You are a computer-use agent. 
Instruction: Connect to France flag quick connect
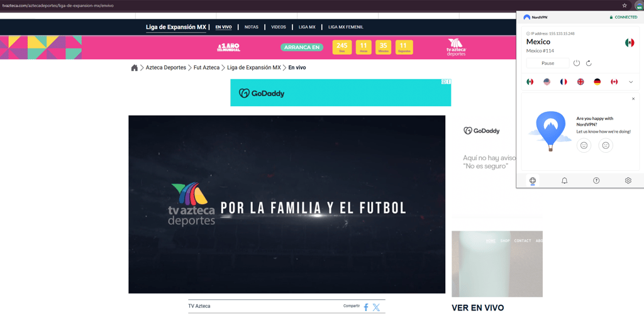click(x=563, y=82)
